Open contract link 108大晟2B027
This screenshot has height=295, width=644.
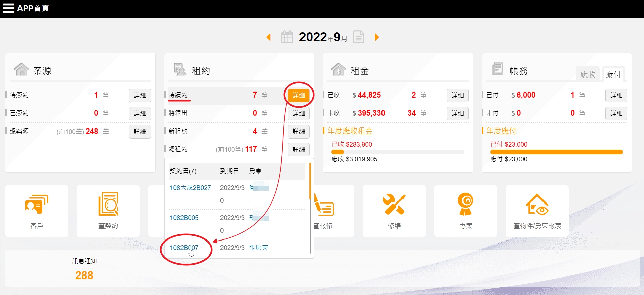click(190, 188)
